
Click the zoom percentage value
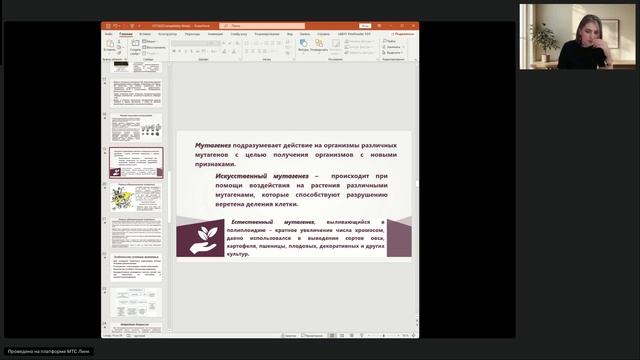(x=406, y=336)
